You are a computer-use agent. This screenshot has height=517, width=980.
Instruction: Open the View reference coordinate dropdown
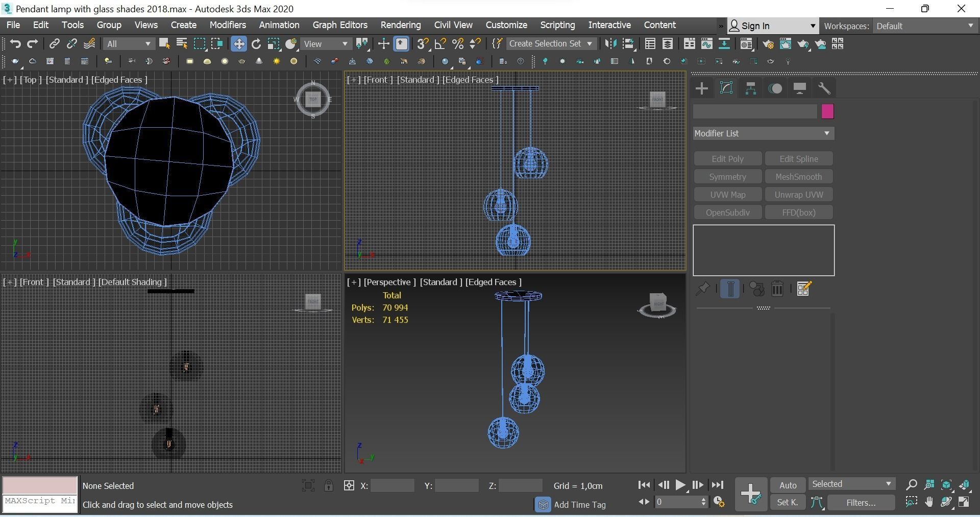coord(326,44)
